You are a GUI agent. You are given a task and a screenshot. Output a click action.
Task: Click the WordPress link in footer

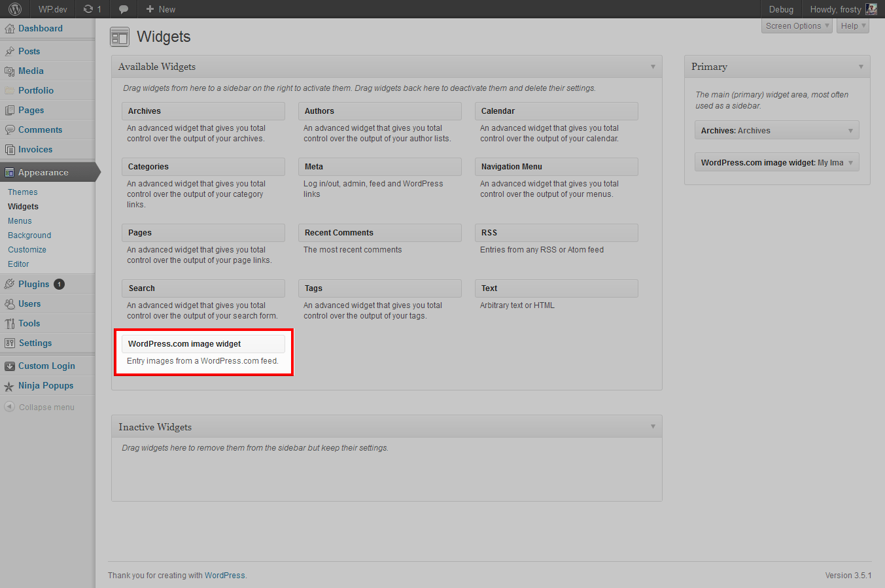225,576
